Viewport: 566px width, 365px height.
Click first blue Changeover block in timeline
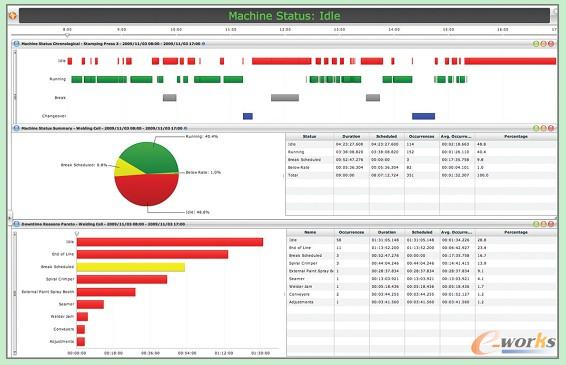248,116
